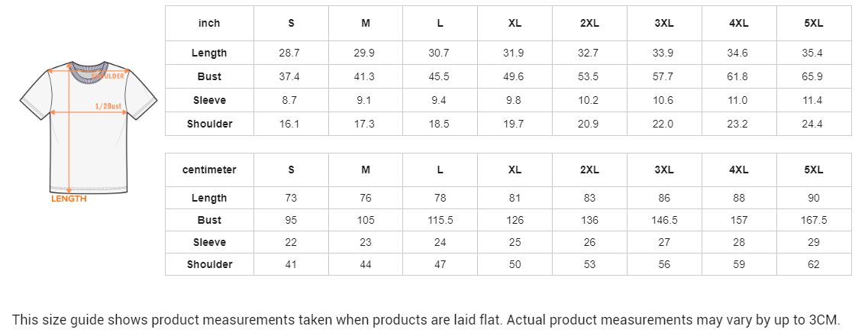Click the orange LENGTH label below the shirt
Image resolution: width=868 pixels, height=336 pixels.
click(69, 199)
